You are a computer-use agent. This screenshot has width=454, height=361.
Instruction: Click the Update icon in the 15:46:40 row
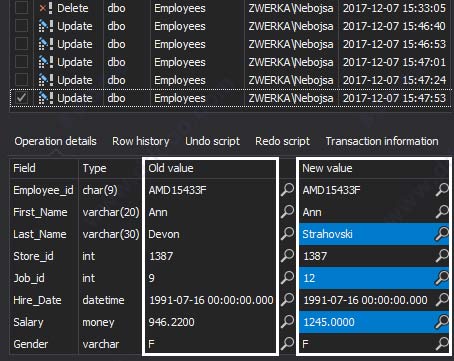(x=46, y=26)
